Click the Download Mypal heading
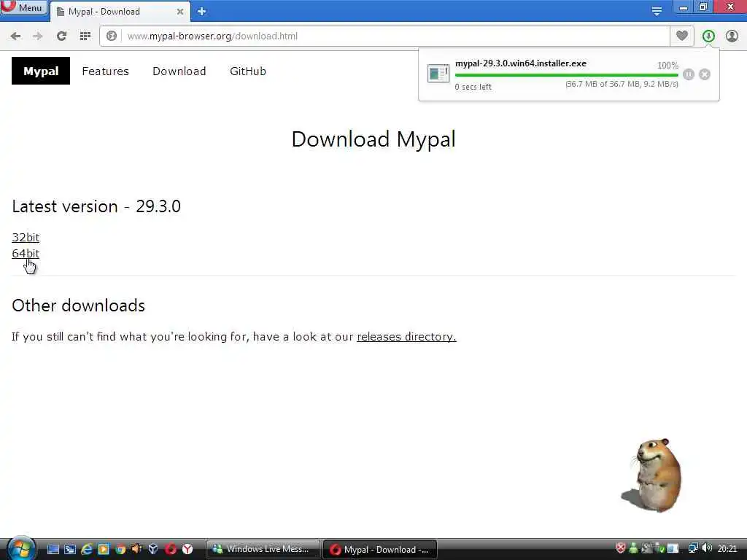The image size is (747, 560). pyautogui.click(x=373, y=139)
